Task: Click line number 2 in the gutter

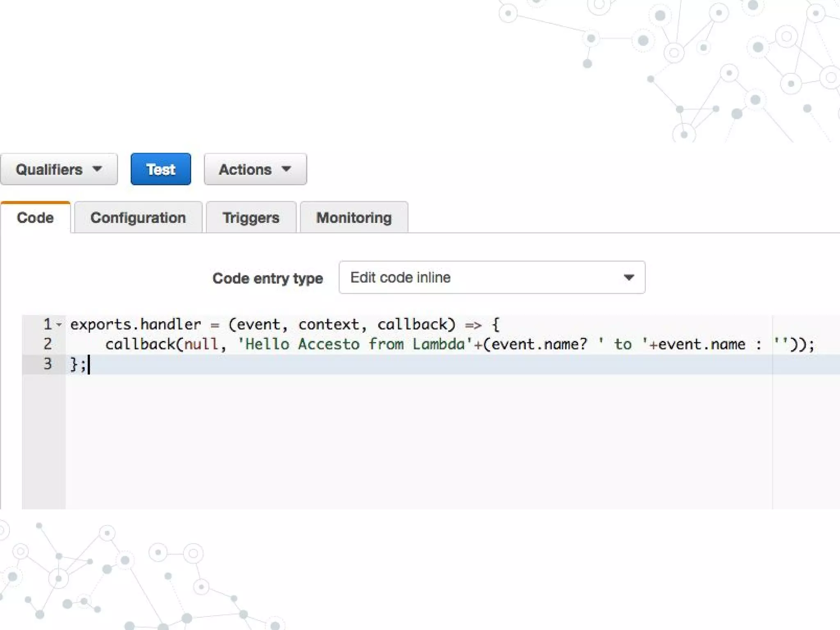Action: point(48,344)
